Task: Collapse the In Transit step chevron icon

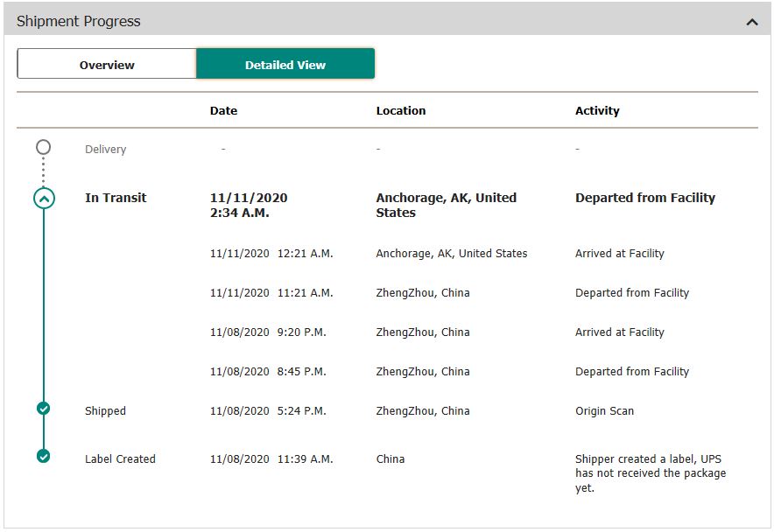Action: click(x=44, y=199)
